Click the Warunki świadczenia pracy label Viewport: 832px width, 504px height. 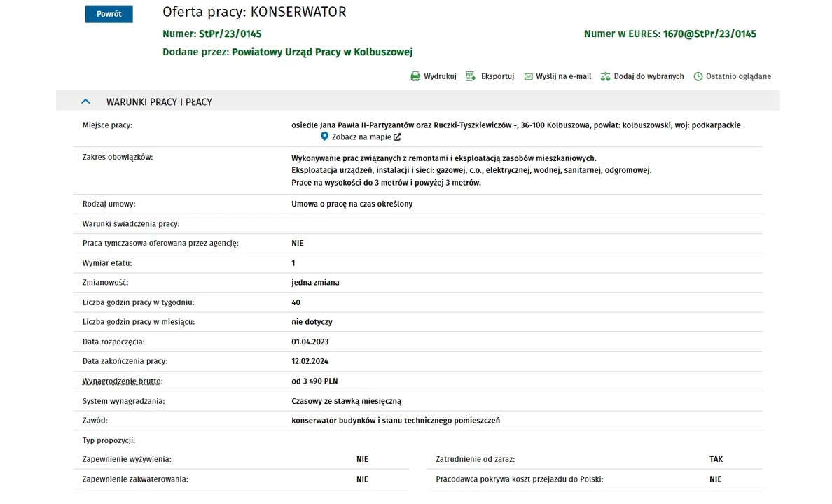pyautogui.click(x=131, y=224)
